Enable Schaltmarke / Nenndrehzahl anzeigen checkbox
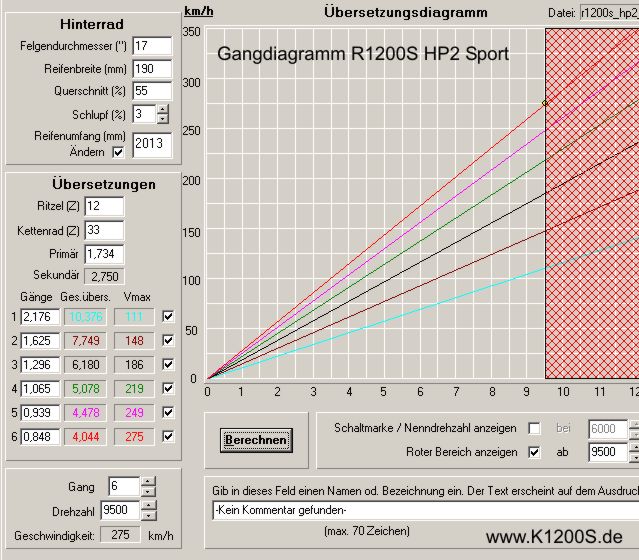 pos(534,428)
